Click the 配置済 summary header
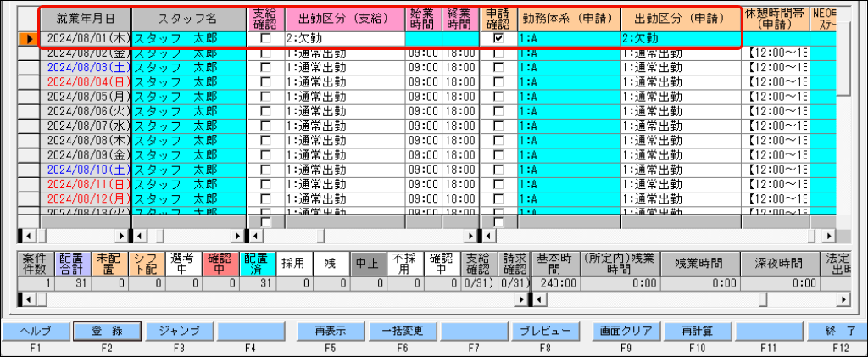 click(x=257, y=264)
